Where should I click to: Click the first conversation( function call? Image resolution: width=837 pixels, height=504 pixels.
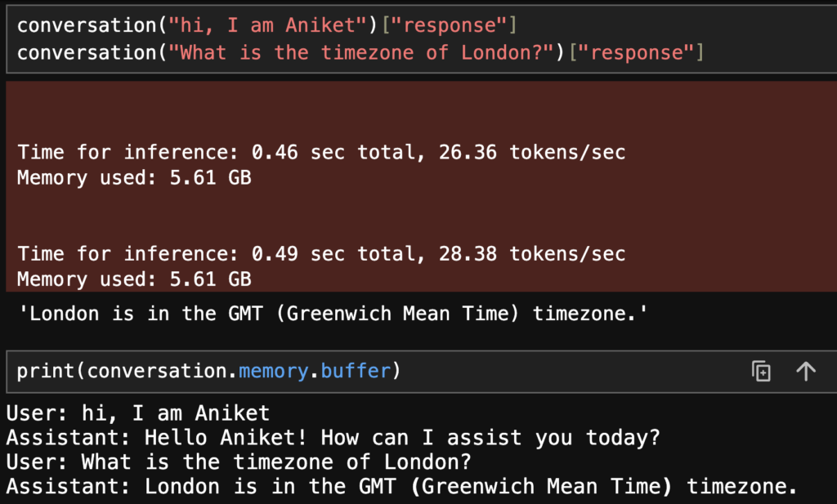[x=92, y=25]
